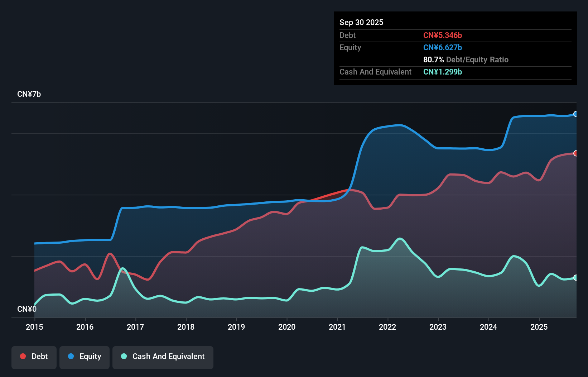Viewport: 588px width, 377px height.
Task: Select the red Debt endpoint marker on chart
Action: tap(576, 153)
